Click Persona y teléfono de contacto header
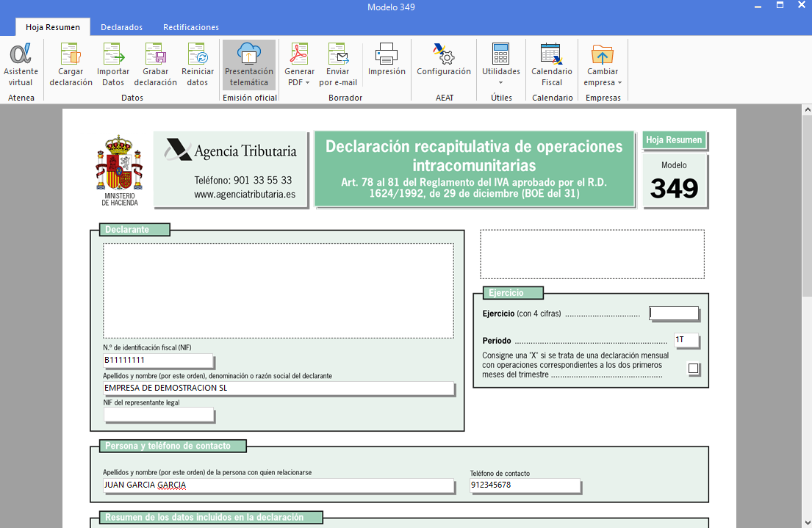This screenshot has height=528, width=812. 173,446
